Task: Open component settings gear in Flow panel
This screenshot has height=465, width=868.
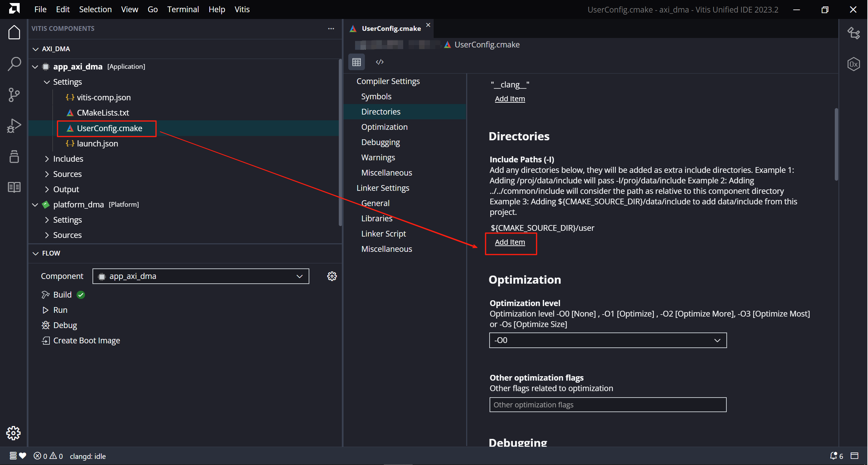Action: coord(332,276)
